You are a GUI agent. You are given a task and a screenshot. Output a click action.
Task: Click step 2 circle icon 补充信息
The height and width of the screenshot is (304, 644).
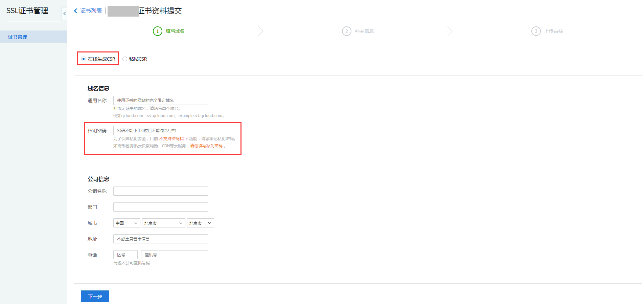(346, 31)
